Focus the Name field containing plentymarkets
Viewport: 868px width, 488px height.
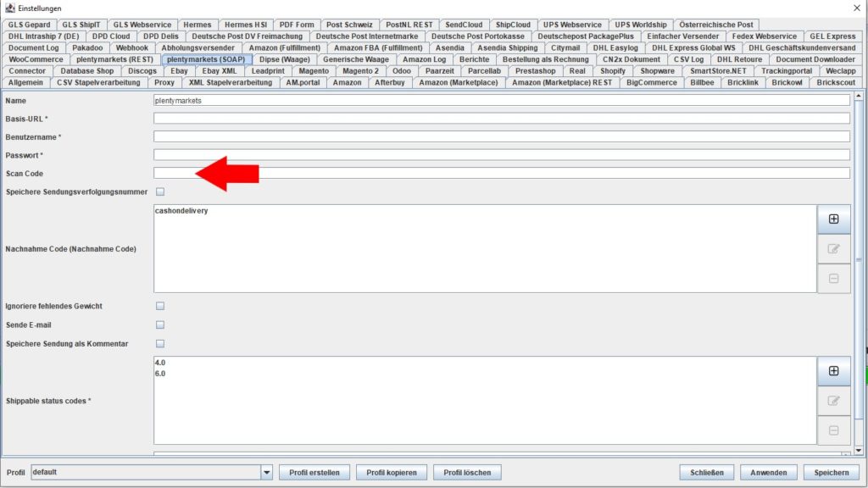click(x=502, y=101)
